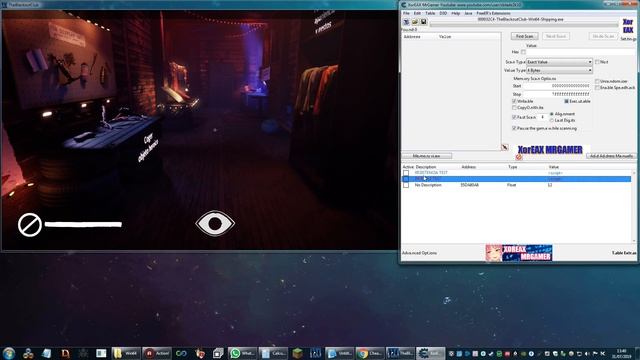Image resolution: width=640 pixels, height=360 pixels.
Task: Open the Scan Type dropdown
Action: pyautogui.click(x=559, y=62)
